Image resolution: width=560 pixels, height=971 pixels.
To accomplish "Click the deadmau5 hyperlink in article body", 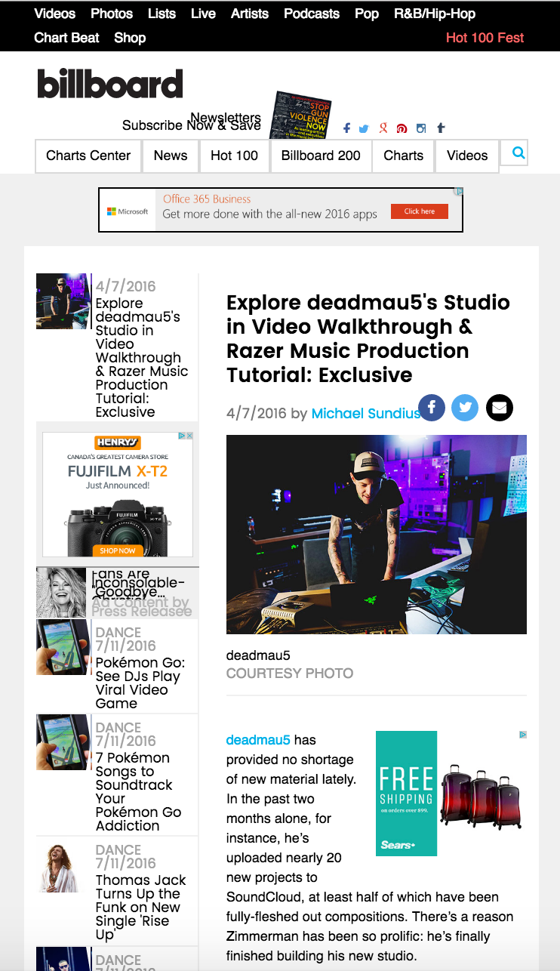I will tap(258, 740).
